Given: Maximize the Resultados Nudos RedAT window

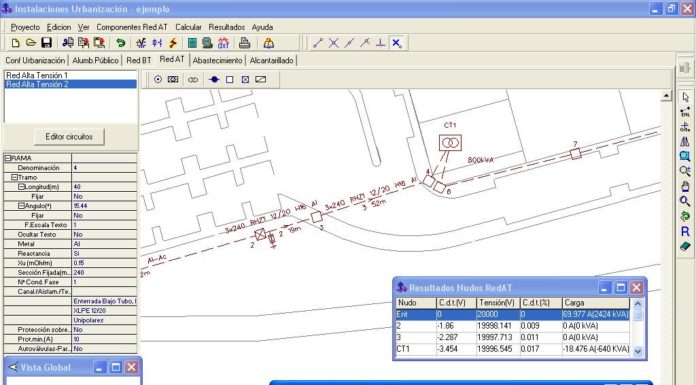Looking at the screenshot, I should pos(621,288).
